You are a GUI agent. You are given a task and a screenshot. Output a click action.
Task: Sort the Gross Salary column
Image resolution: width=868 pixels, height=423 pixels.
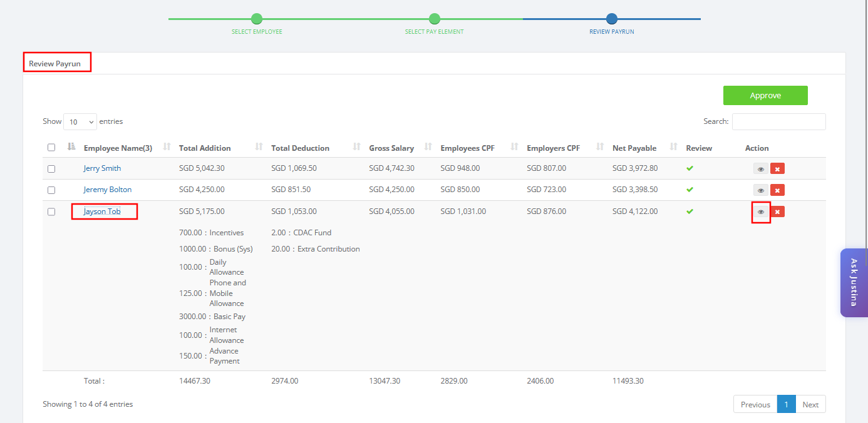point(428,147)
